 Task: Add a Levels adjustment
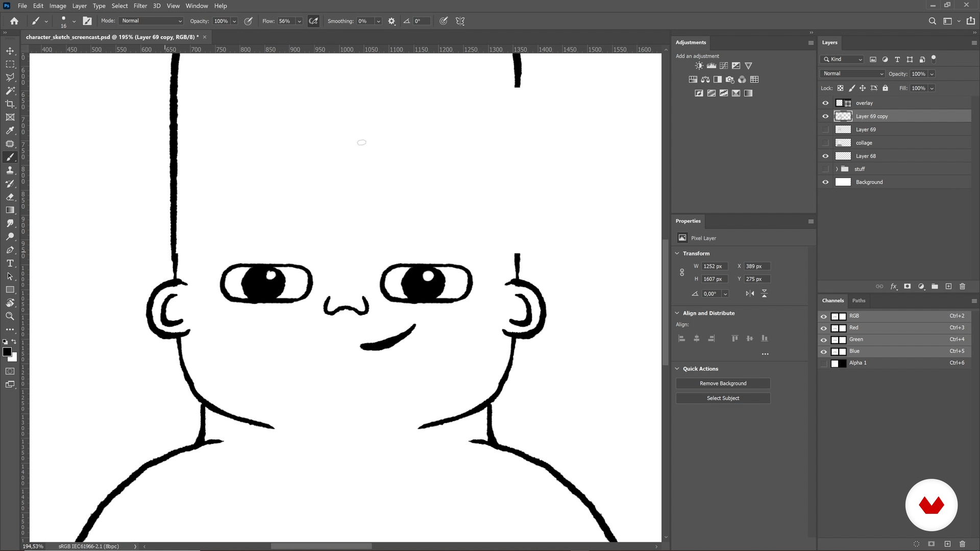tap(711, 66)
